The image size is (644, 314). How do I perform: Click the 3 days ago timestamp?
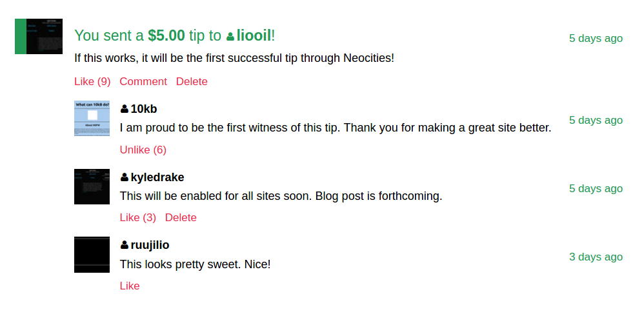click(x=596, y=257)
